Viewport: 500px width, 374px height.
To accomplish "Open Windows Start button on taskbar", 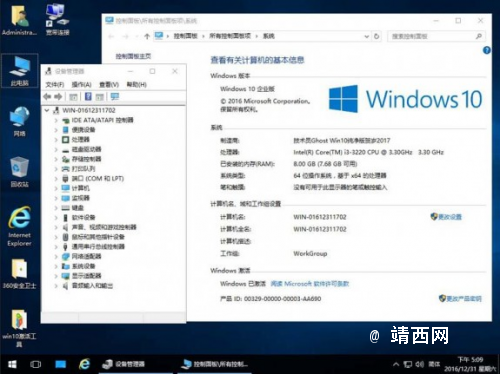I will [x=12, y=364].
